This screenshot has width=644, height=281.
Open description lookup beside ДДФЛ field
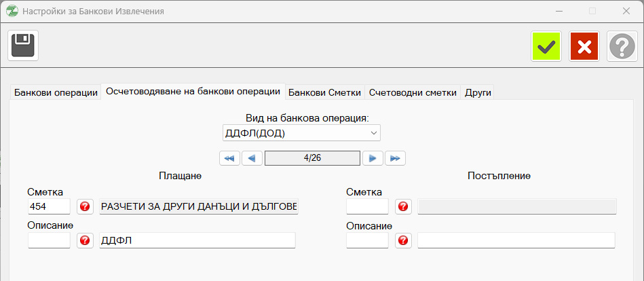click(85, 240)
